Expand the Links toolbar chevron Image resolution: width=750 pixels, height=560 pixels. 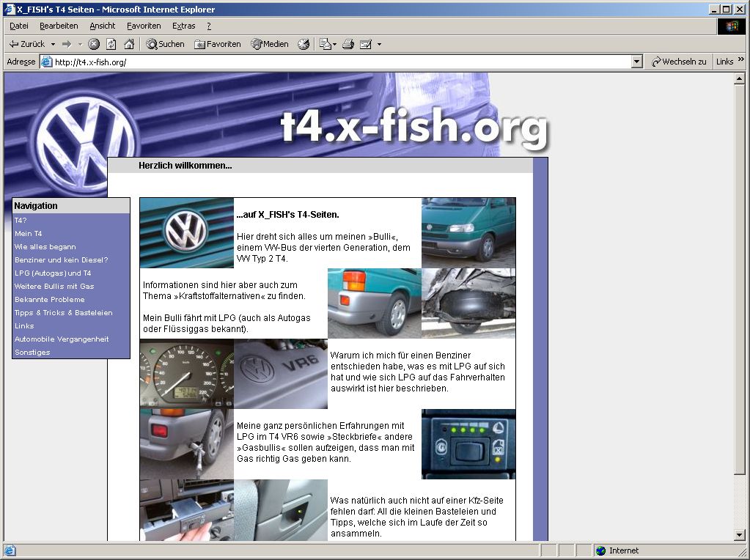(x=741, y=59)
